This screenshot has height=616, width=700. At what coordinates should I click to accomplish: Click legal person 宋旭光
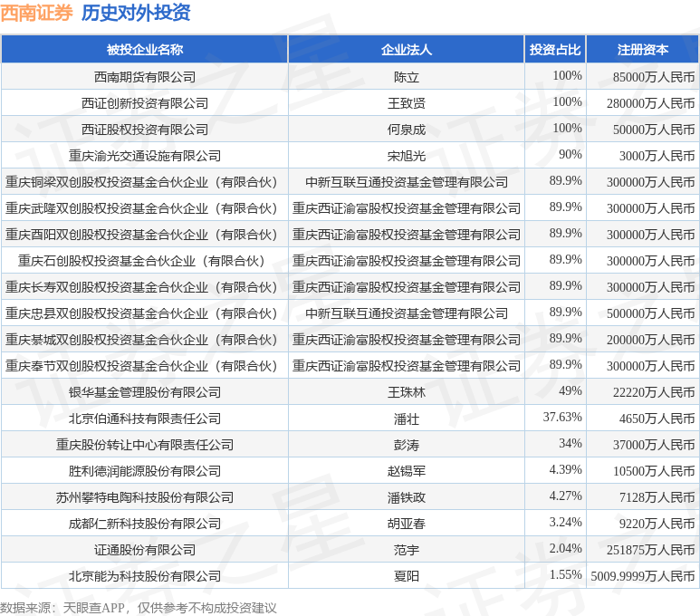tap(407, 156)
